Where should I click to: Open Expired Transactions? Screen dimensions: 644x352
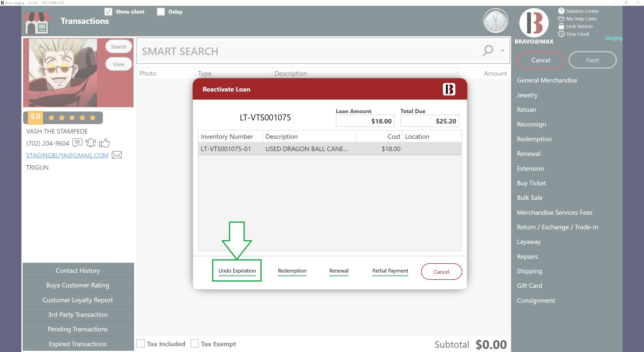pyautogui.click(x=78, y=344)
